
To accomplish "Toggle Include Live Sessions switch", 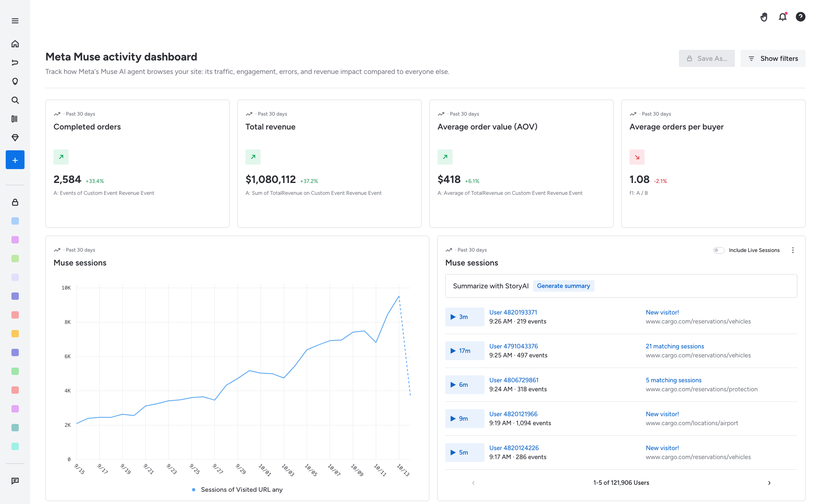I will pos(719,250).
